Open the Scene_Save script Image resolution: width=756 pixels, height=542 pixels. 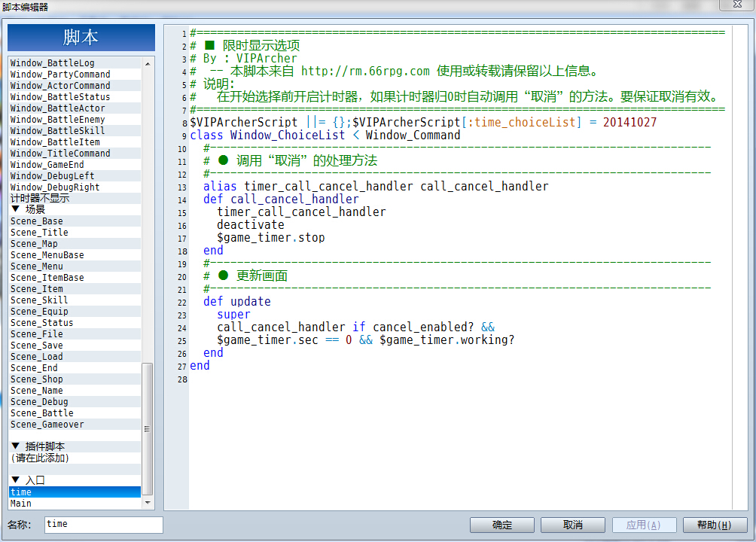tap(75, 346)
